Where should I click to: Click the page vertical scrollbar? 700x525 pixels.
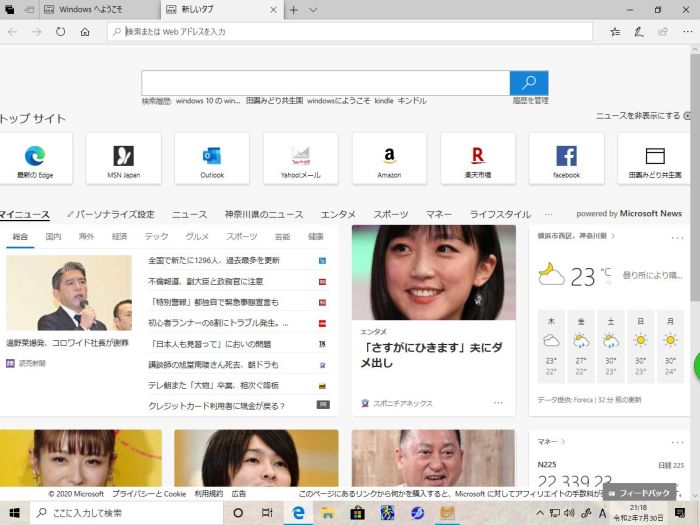click(694, 250)
